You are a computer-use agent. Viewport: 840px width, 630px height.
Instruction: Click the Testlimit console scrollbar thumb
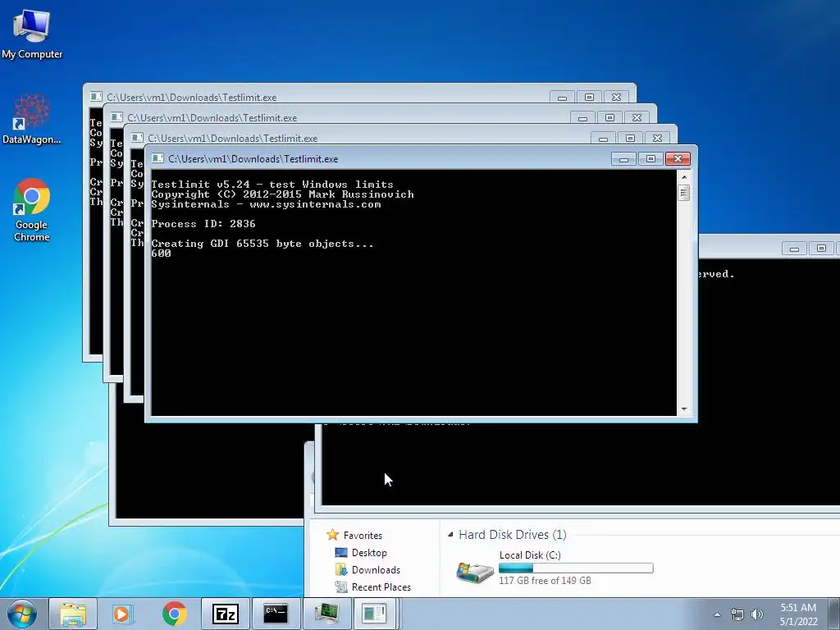(x=683, y=192)
